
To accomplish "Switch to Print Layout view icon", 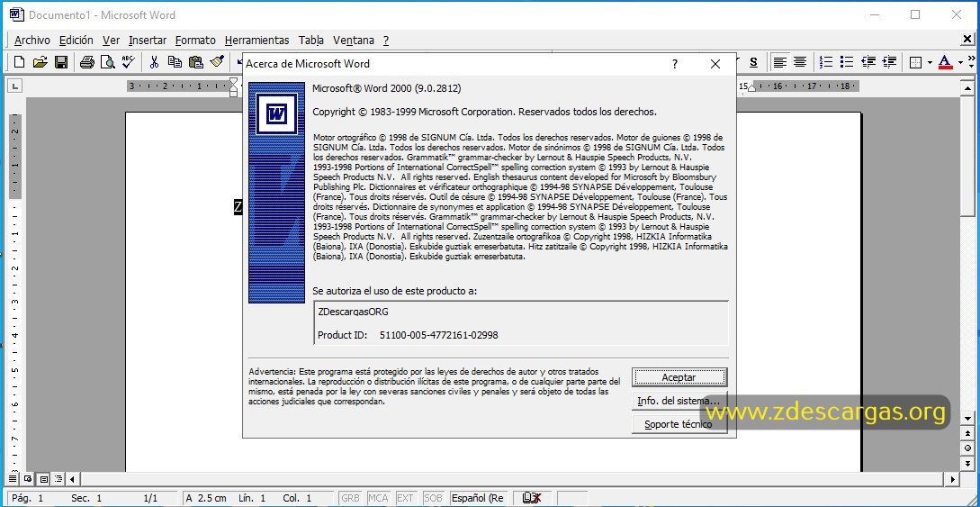I will (x=43, y=479).
